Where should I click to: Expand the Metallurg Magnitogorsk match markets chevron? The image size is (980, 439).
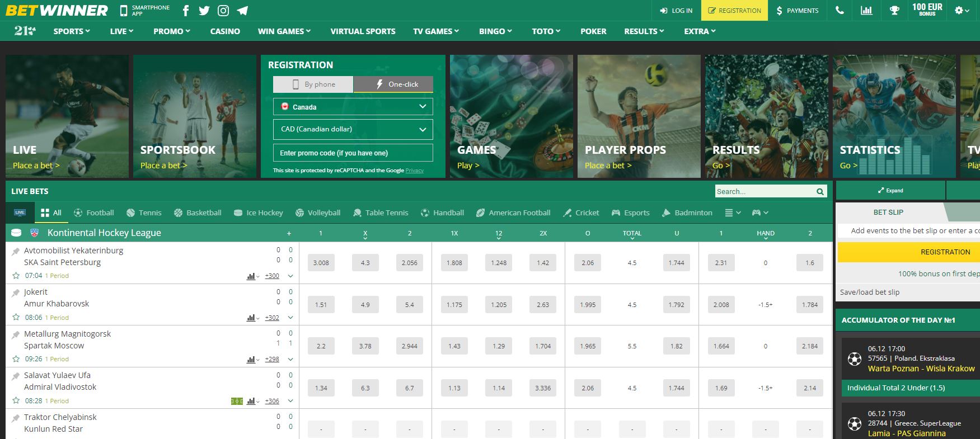pyautogui.click(x=290, y=359)
